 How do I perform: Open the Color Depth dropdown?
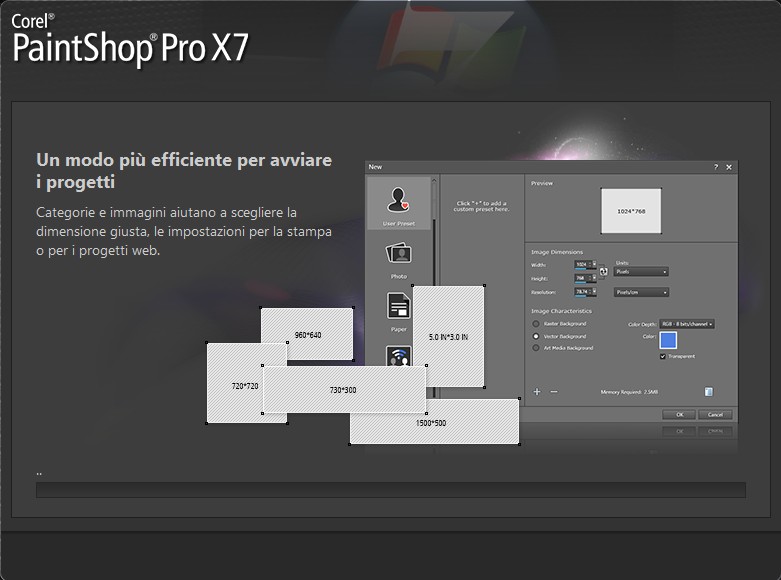coord(687,324)
